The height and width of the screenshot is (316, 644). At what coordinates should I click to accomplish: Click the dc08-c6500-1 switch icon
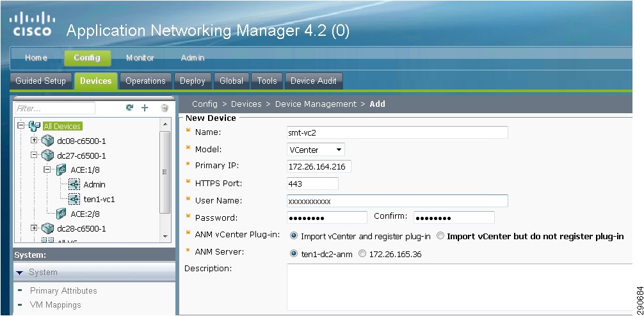pos(47,141)
